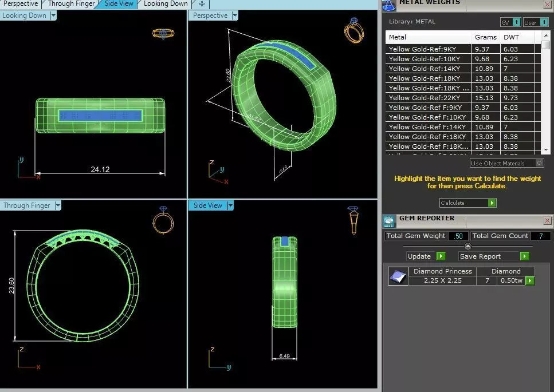Image resolution: width=554 pixels, height=392 pixels.
Task: Click the metal list scroll up arrow
Action: tap(546, 35)
